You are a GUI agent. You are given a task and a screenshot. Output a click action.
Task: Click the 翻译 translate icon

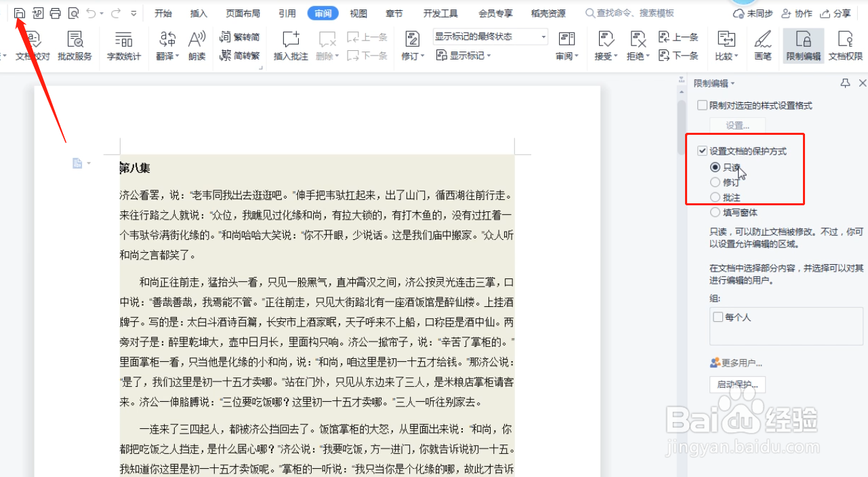click(x=167, y=39)
